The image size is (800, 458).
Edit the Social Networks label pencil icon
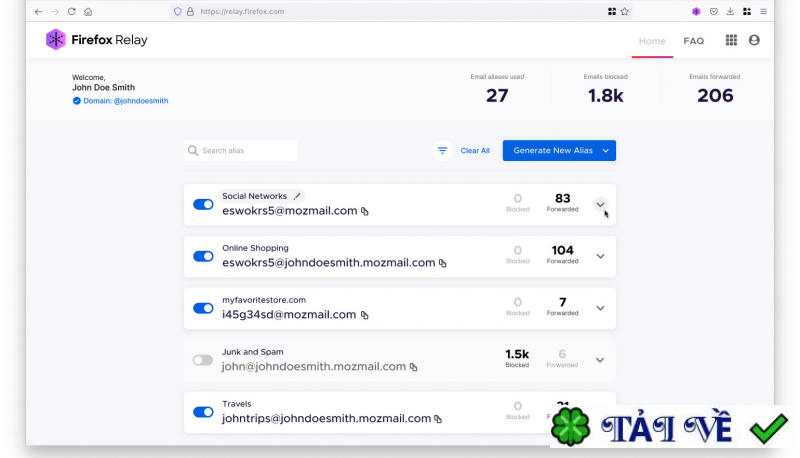coord(297,196)
